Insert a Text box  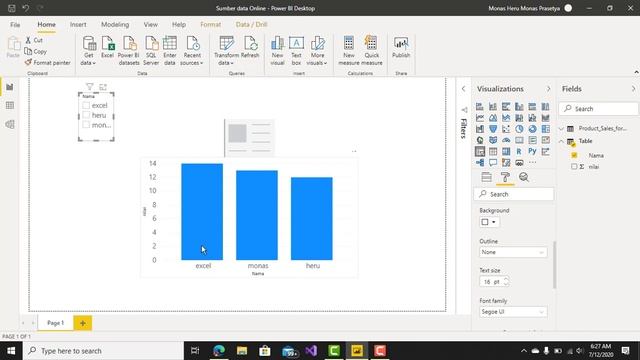click(296, 51)
